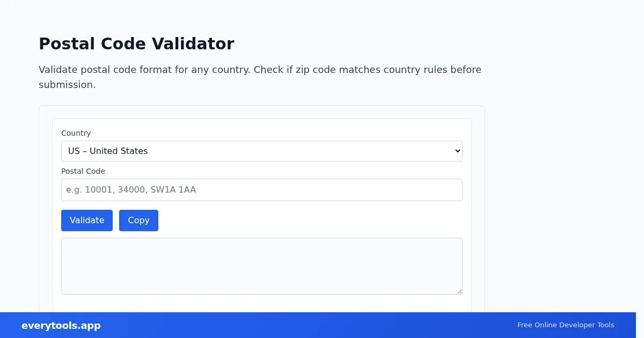Select the Postal Code Validator heading
The height and width of the screenshot is (338, 644).
(x=136, y=43)
